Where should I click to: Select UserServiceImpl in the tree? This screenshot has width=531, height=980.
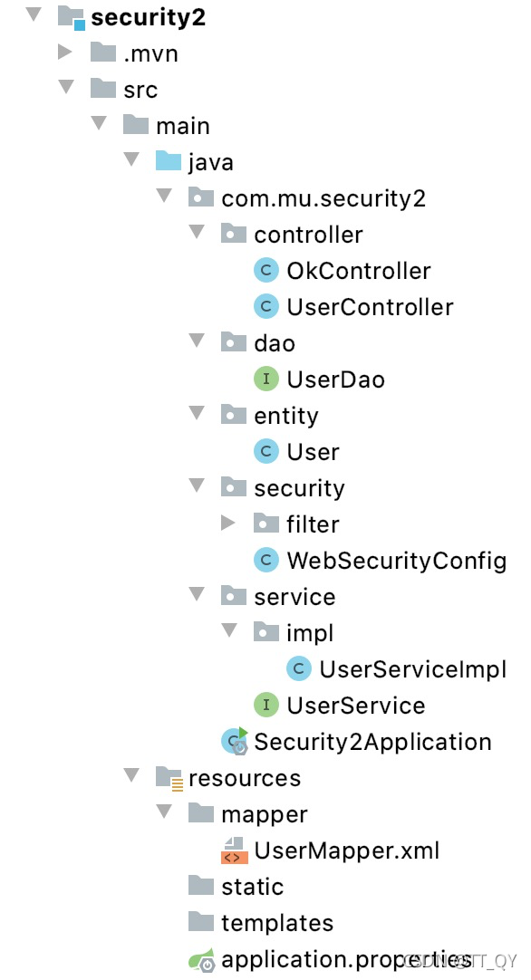pos(413,669)
